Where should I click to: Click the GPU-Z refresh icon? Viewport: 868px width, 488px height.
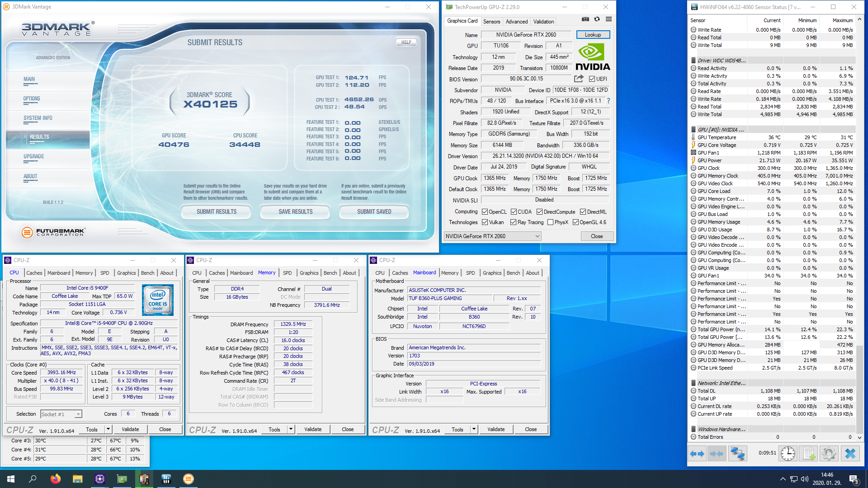[x=597, y=19]
